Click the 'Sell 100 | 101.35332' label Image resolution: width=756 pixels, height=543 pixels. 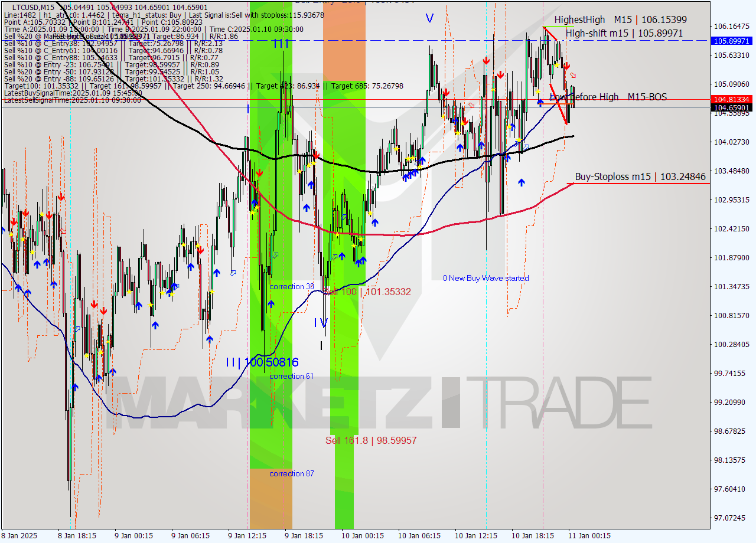(x=368, y=292)
